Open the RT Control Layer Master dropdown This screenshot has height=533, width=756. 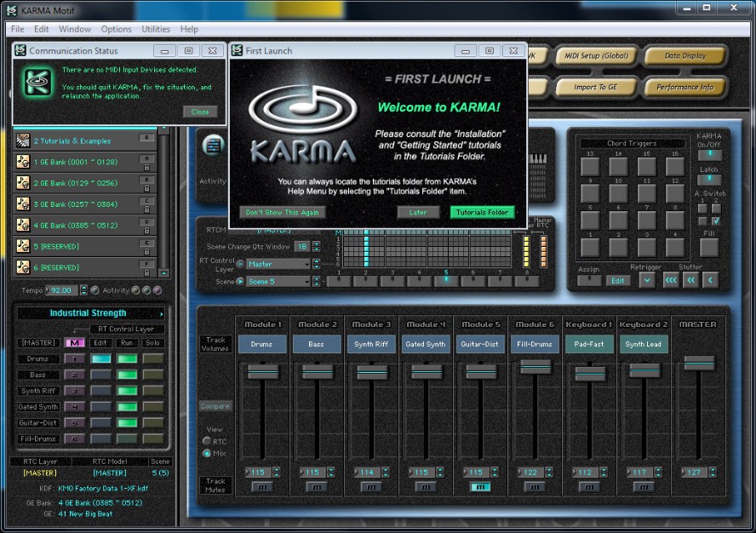click(278, 264)
